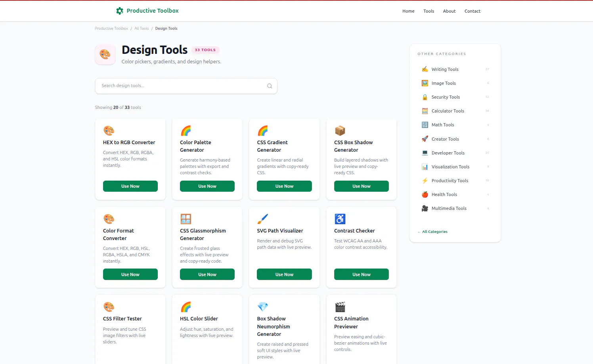This screenshot has width=593, height=364.
Task: Click the Writing Tools hand icon
Action: (x=425, y=69)
